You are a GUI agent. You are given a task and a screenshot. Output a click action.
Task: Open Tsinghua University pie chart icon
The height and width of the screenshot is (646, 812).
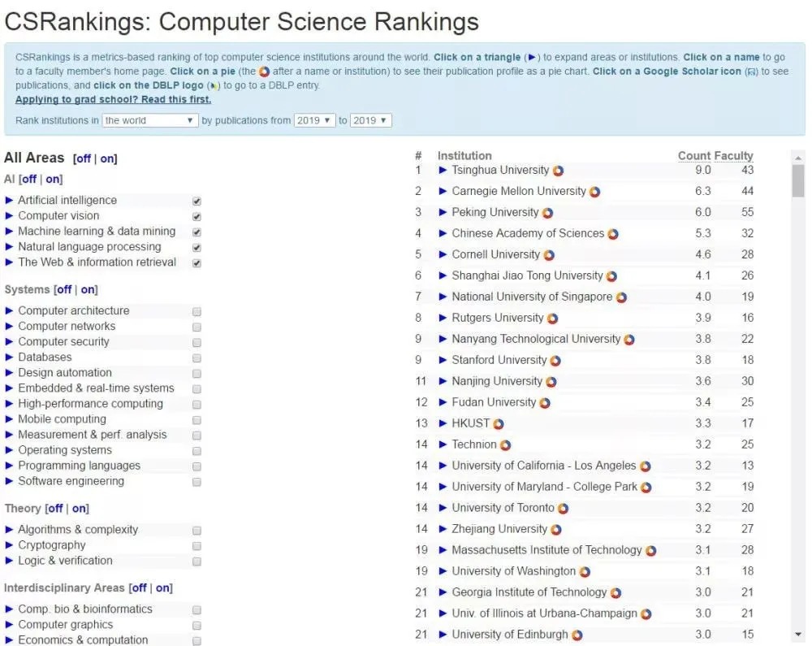(559, 171)
